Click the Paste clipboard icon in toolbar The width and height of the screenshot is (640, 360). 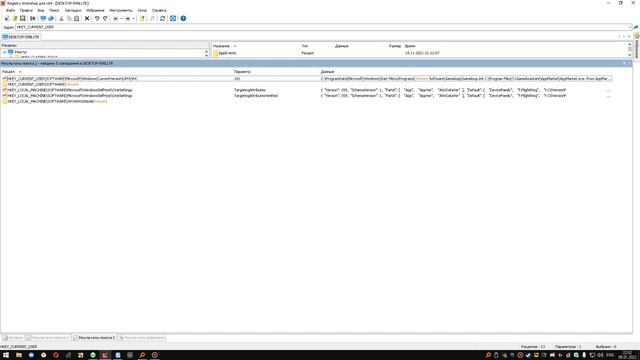click(76, 18)
